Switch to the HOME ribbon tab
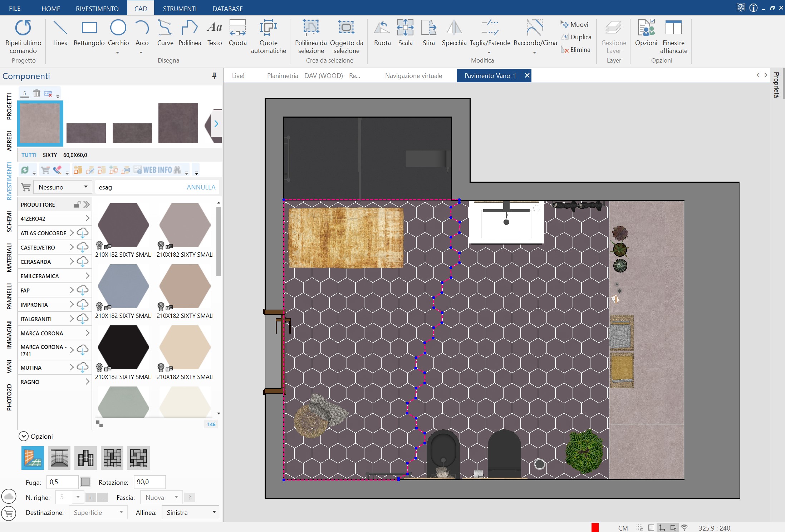 point(51,9)
